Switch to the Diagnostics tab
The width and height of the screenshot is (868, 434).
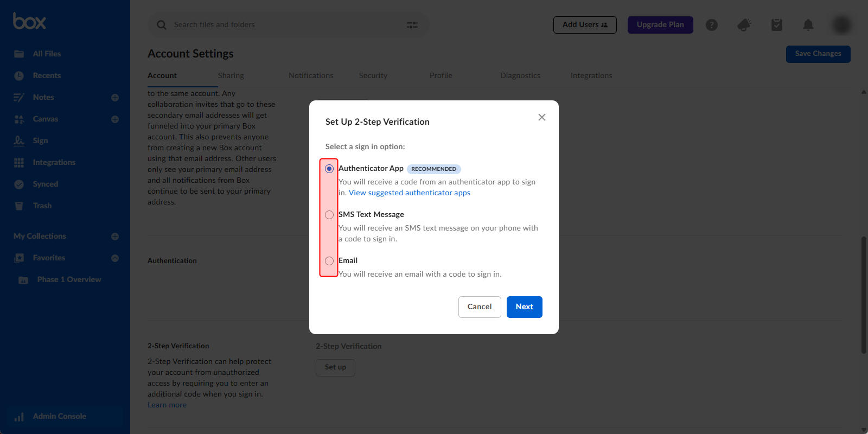pyautogui.click(x=520, y=75)
